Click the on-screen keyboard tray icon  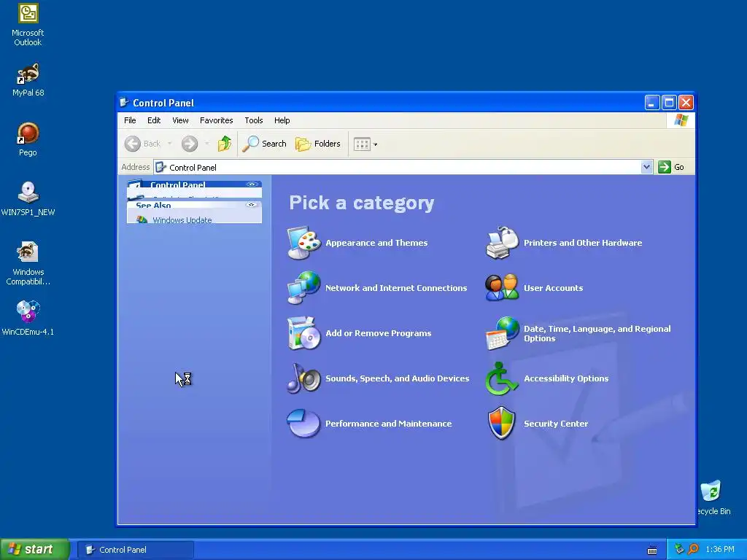point(651,550)
